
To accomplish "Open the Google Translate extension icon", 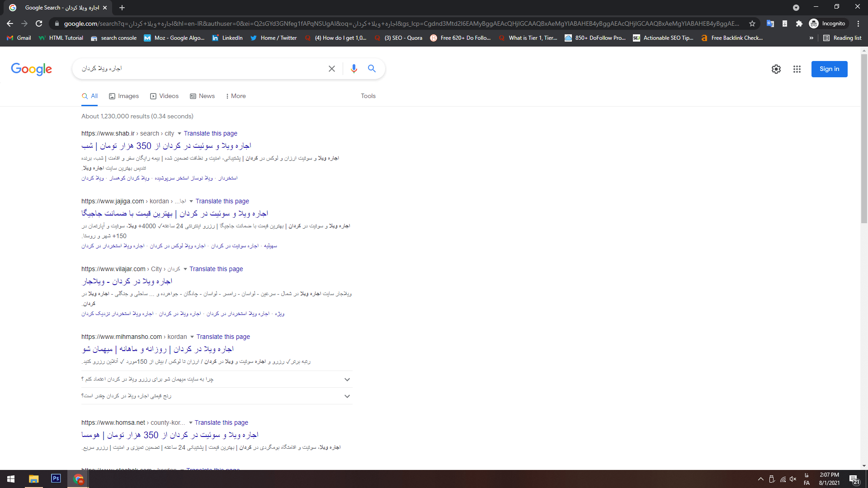I will click(770, 23).
